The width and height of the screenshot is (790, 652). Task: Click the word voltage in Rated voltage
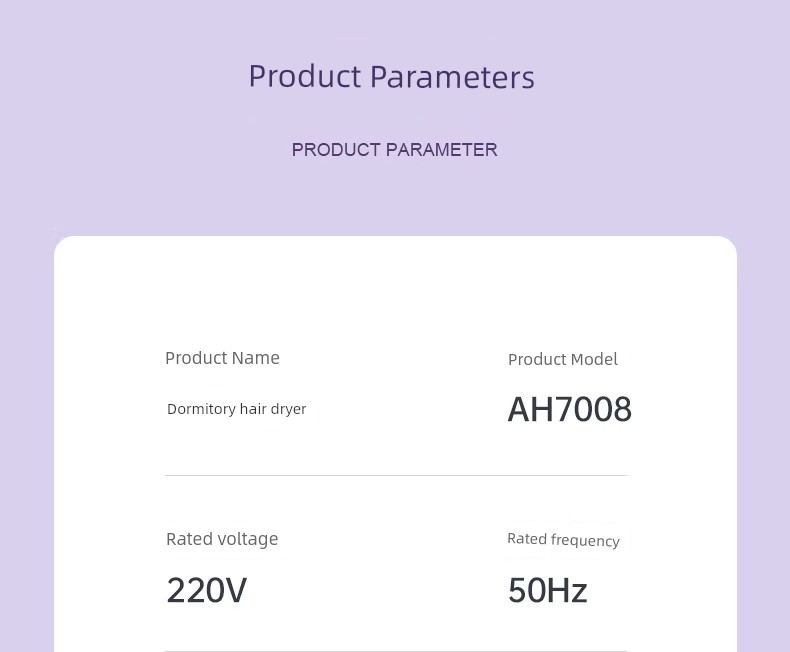(x=246, y=539)
